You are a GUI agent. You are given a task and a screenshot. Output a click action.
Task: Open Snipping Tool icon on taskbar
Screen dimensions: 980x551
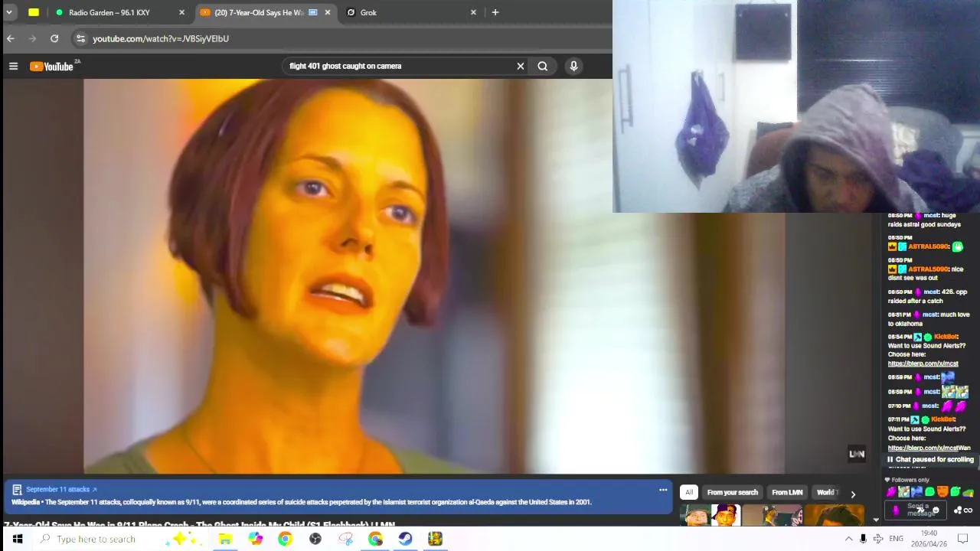tap(345, 539)
